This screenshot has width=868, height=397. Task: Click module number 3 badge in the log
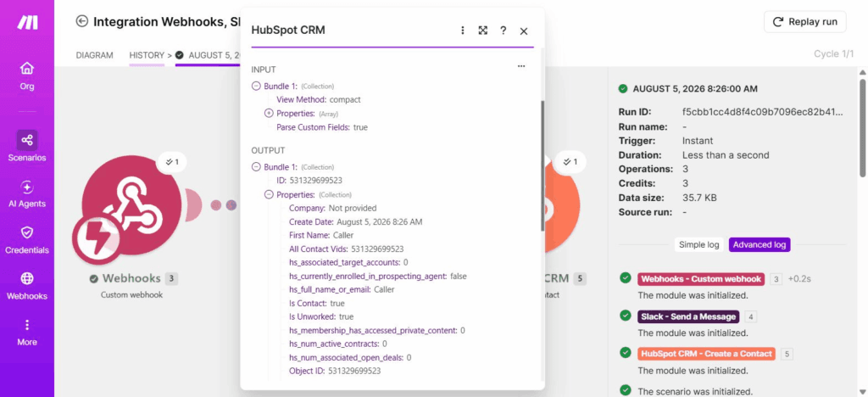(x=776, y=280)
